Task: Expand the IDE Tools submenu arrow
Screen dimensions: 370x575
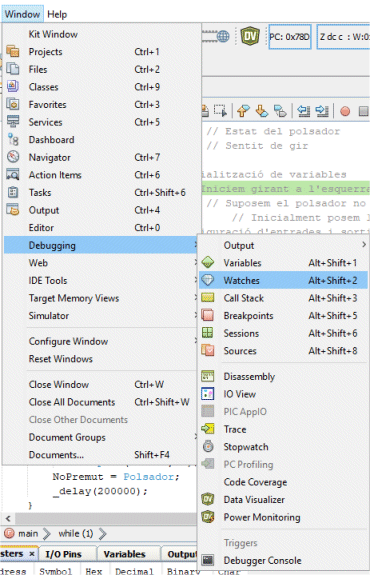Action: pyautogui.click(x=195, y=280)
